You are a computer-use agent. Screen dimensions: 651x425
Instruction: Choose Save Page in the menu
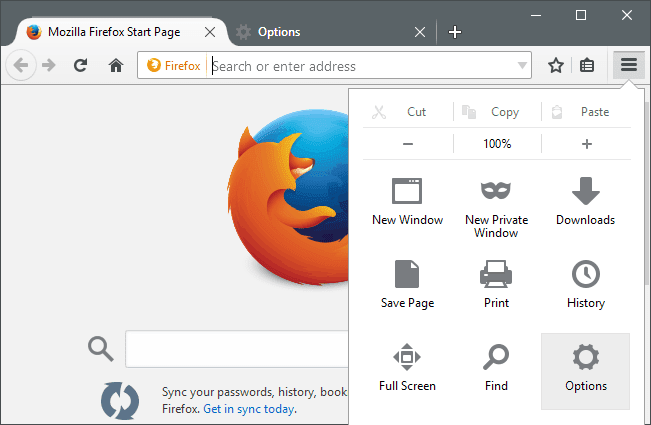[407, 285]
